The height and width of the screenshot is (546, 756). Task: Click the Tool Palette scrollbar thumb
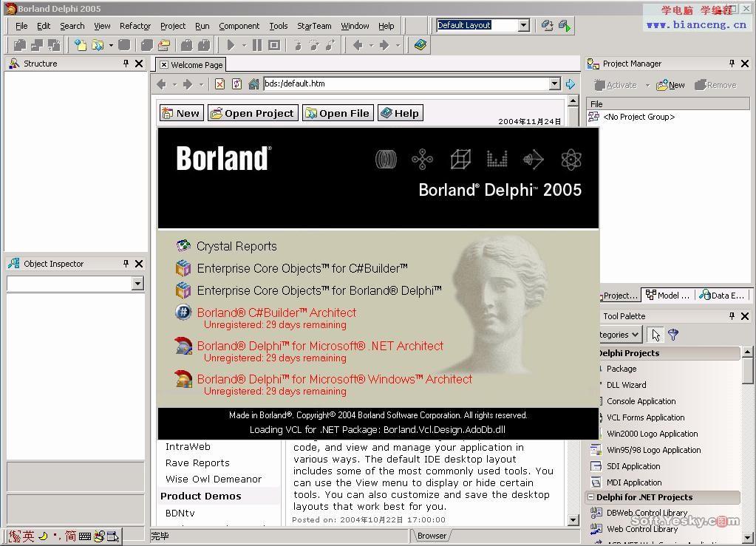(x=747, y=370)
